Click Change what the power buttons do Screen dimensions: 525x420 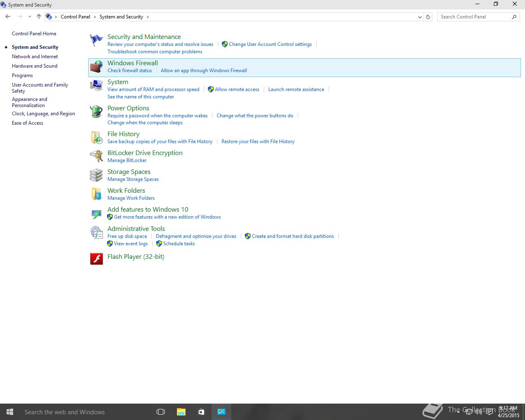pos(255,116)
